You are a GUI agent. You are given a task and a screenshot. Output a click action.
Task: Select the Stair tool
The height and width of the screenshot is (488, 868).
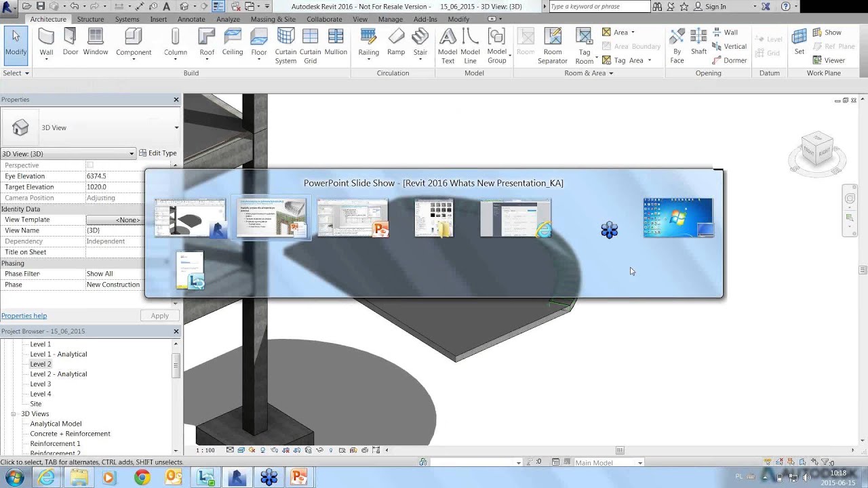tap(420, 43)
